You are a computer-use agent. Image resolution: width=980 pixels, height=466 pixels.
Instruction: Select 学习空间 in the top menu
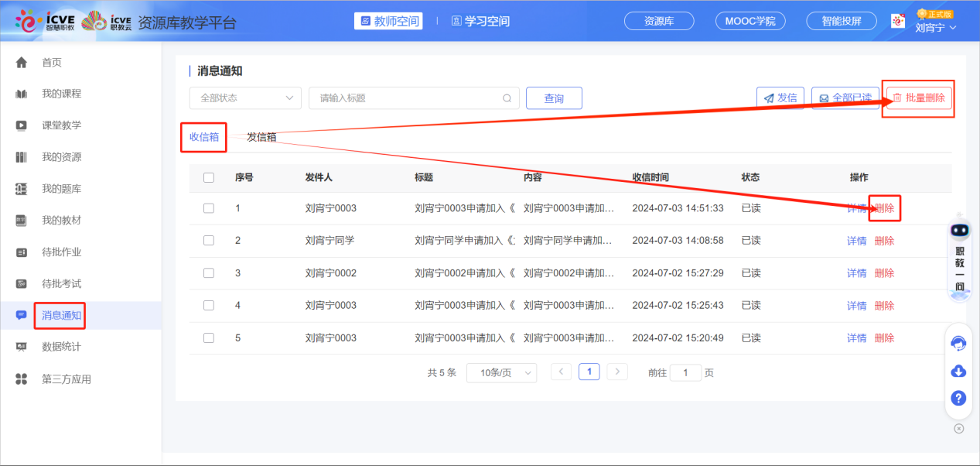pyautogui.click(x=480, y=21)
